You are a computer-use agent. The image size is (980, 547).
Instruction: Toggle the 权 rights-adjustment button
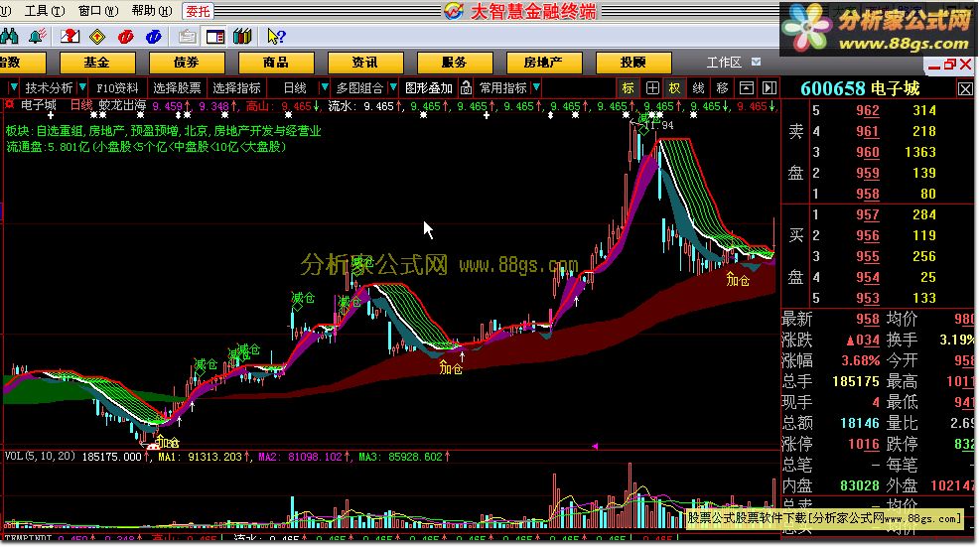point(674,88)
